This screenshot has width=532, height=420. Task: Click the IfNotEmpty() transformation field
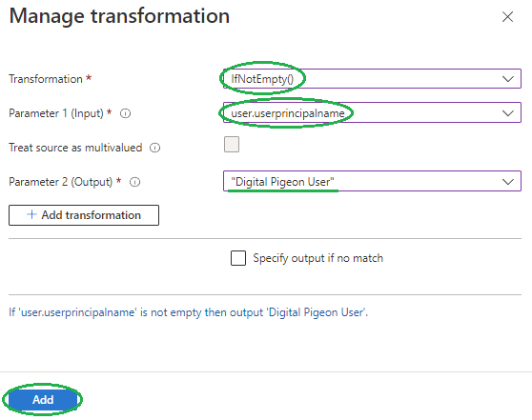click(372, 79)
